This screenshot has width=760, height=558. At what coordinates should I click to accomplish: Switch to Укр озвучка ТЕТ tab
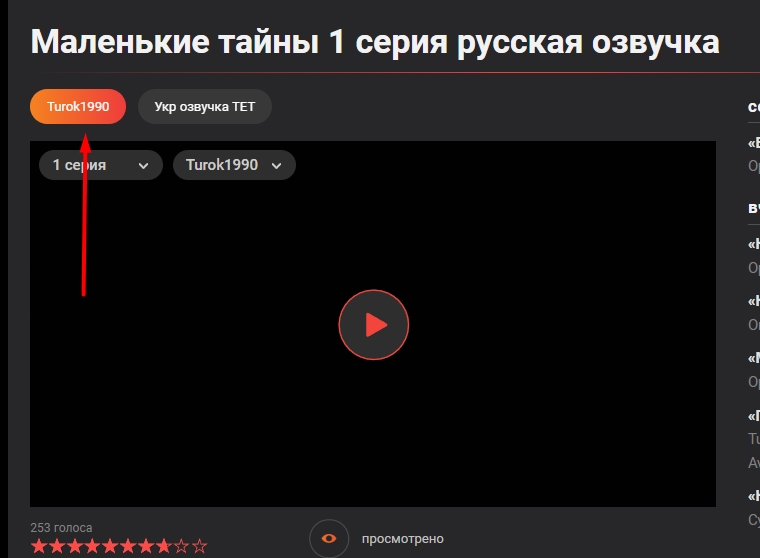point(204,107)
